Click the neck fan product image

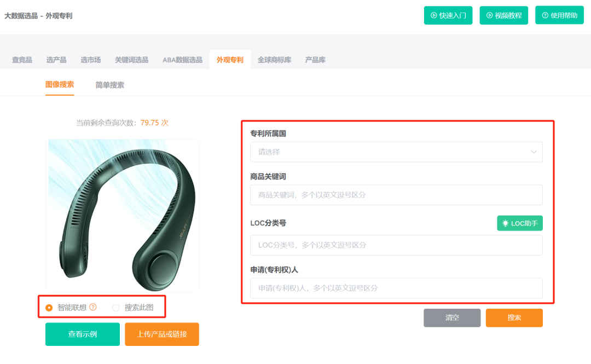[x=123, y=213]
